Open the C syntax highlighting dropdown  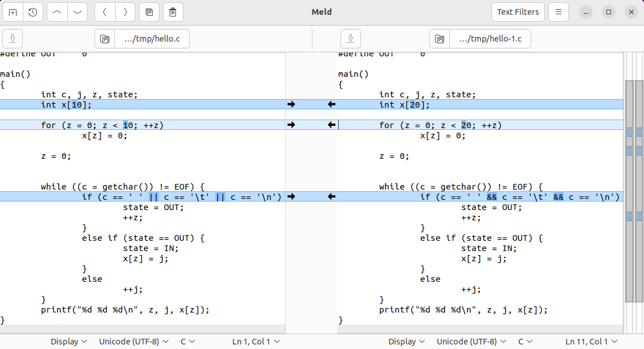click(x=188, y=341)
